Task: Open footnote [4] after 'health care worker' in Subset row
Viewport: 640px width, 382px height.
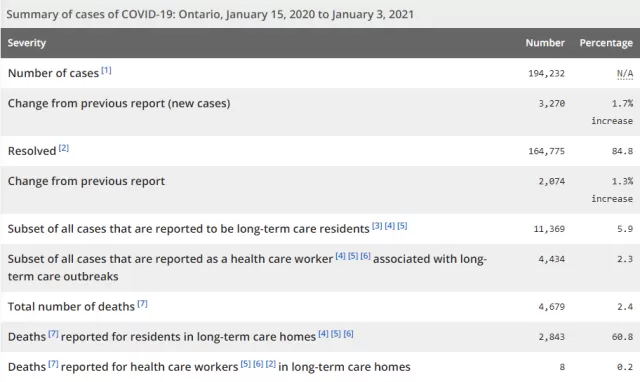Action: tap(340, 256)
